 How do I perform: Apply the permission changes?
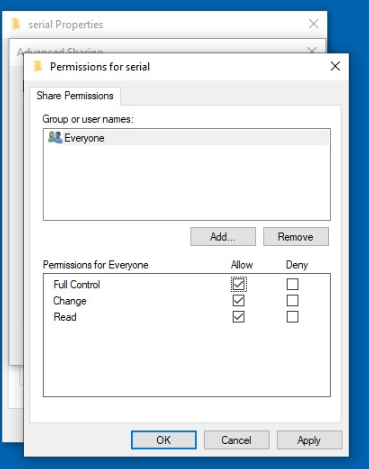(309, 440)
